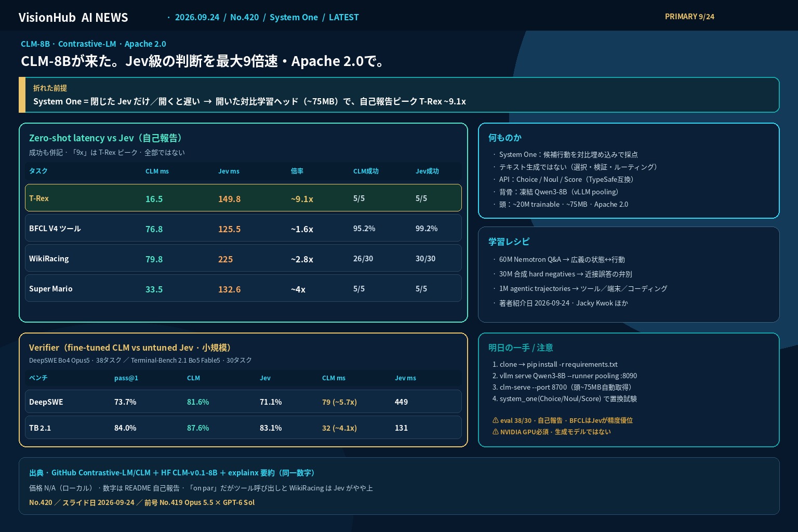Click the headline CLM-8Bが来た

[x=204, y=61]
